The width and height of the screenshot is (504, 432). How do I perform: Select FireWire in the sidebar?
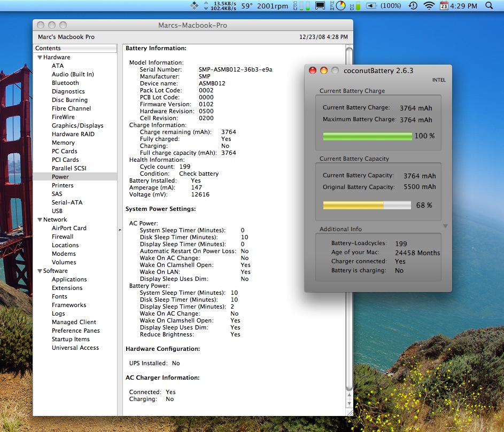pos(63,117)
